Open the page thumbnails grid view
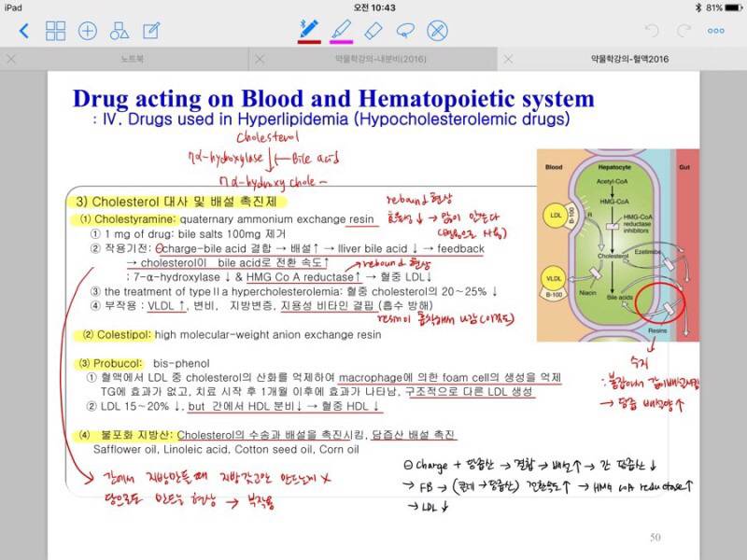The height and width of the screenshot is (560, 747). [x=56, y=30]
